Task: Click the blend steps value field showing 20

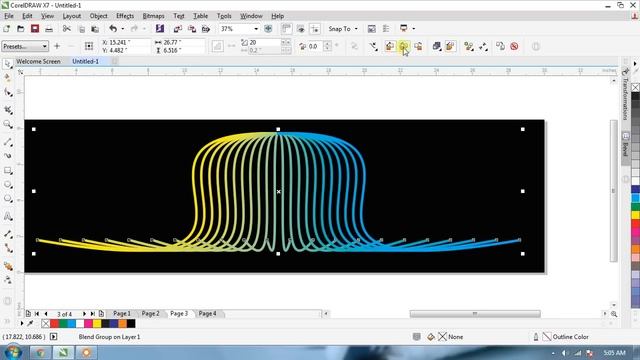Action: (264, 42)
